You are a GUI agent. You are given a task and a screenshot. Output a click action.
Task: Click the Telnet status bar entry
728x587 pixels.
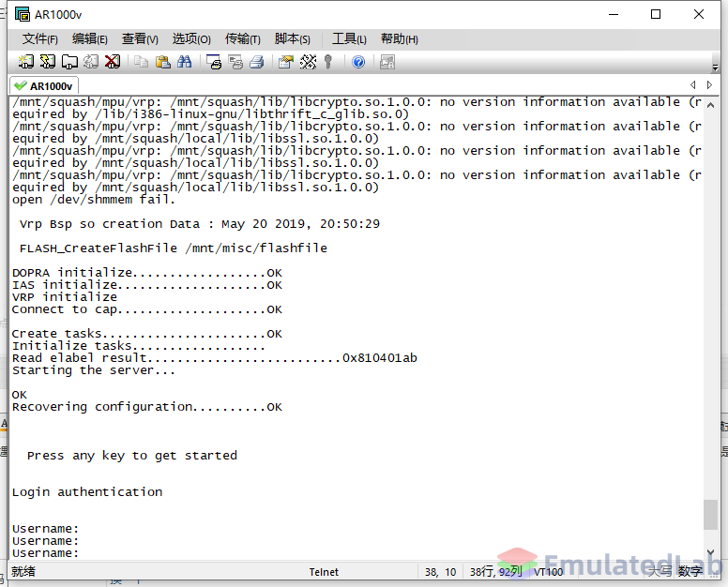(324, 572)
